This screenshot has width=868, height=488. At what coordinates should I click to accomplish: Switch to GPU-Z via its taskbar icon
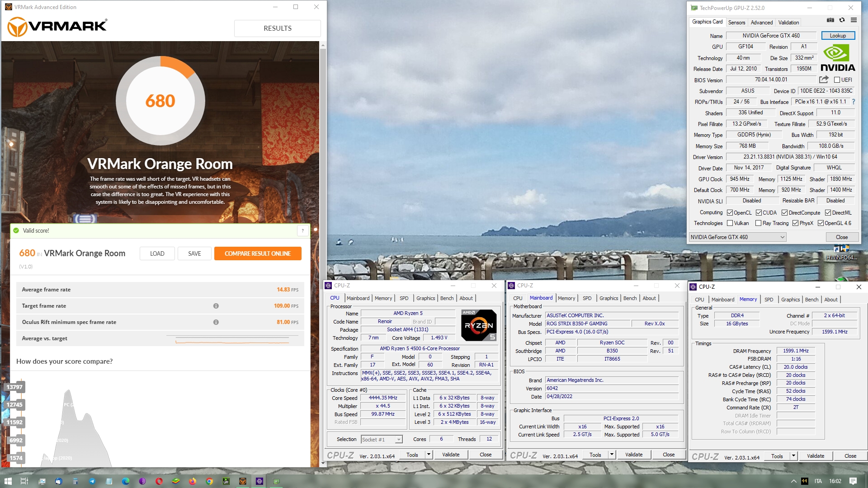coord(276,481)
